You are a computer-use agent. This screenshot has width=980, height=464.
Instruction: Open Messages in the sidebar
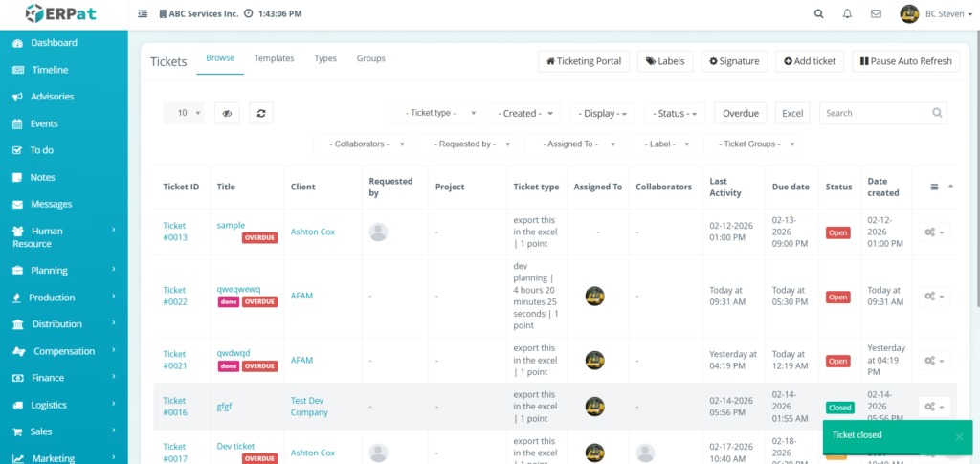[x=51, y=204]
